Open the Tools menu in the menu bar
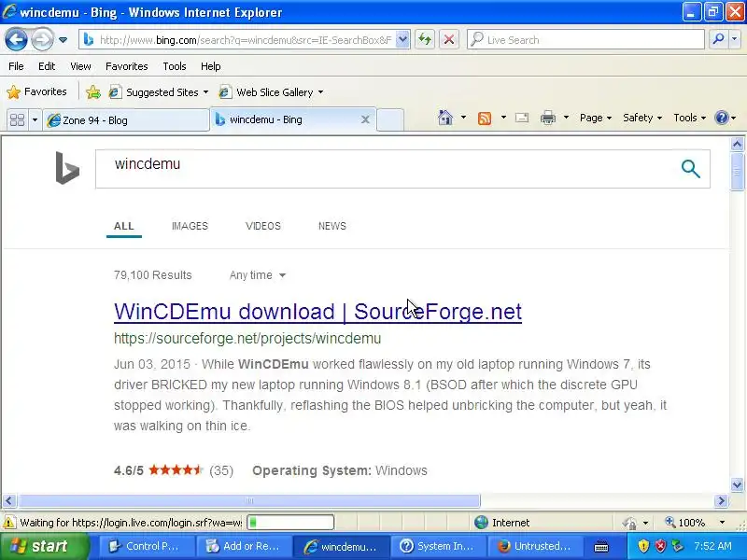This screenshot has height=560, width=747. (175, 66)
